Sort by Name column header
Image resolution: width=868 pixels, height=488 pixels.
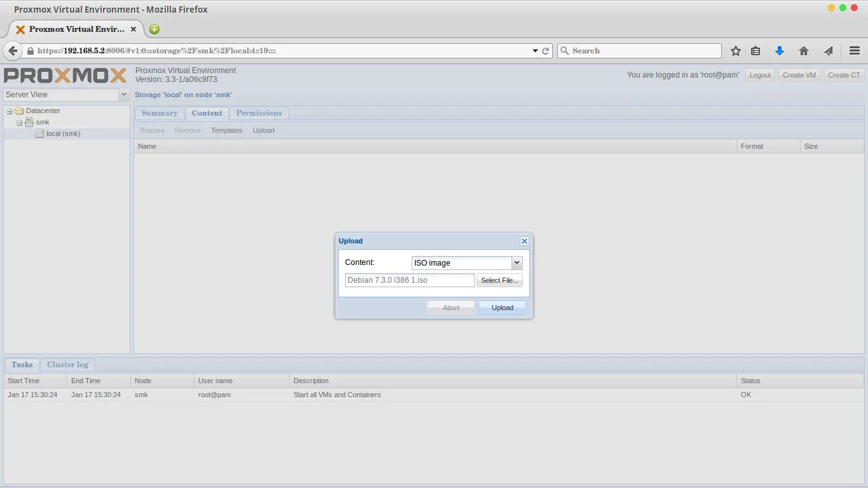435,146
